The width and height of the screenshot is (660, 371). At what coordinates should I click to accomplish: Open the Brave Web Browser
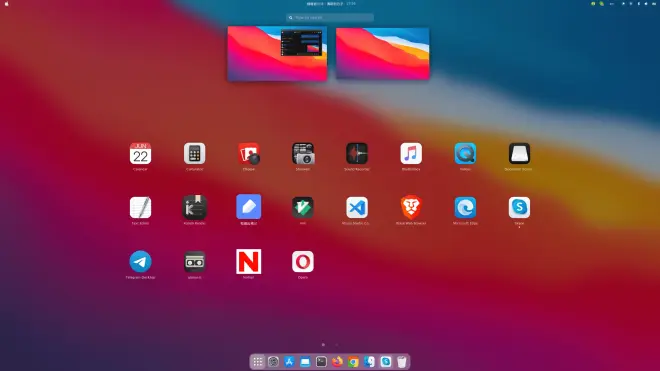(x=411, y=208)
